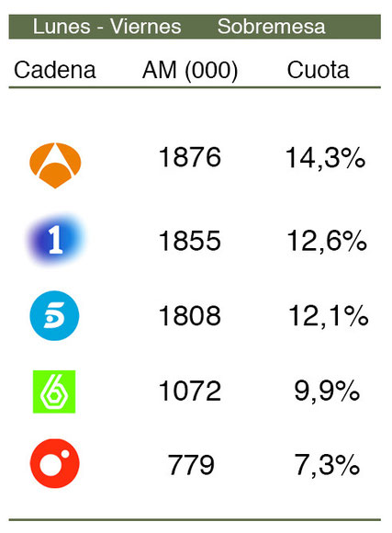Select the 779 audience value
This screenshot has width=392, height=533.
(191, 465)
